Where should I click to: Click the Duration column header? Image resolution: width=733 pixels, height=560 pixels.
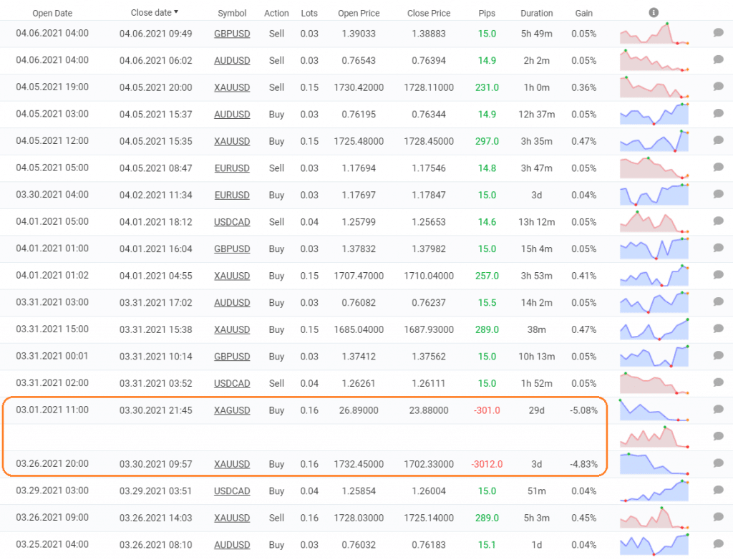[536, 14]
